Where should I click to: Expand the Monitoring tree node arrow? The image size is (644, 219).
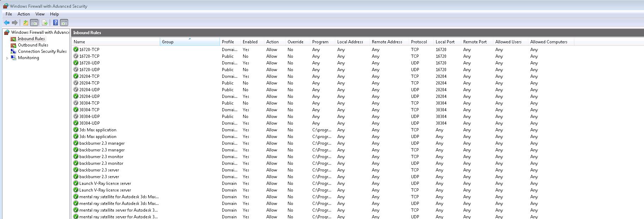pos(7,58)
